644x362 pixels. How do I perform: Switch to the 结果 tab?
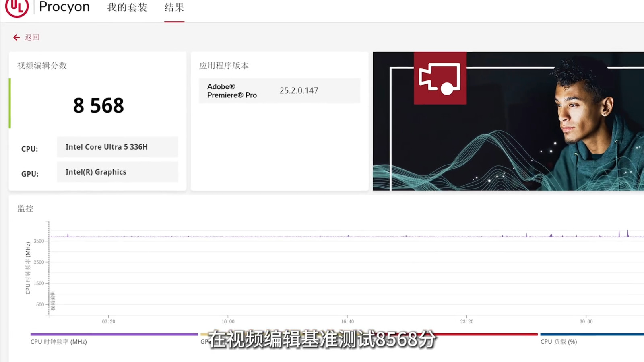pyautogui.click(x=174, y=7)
